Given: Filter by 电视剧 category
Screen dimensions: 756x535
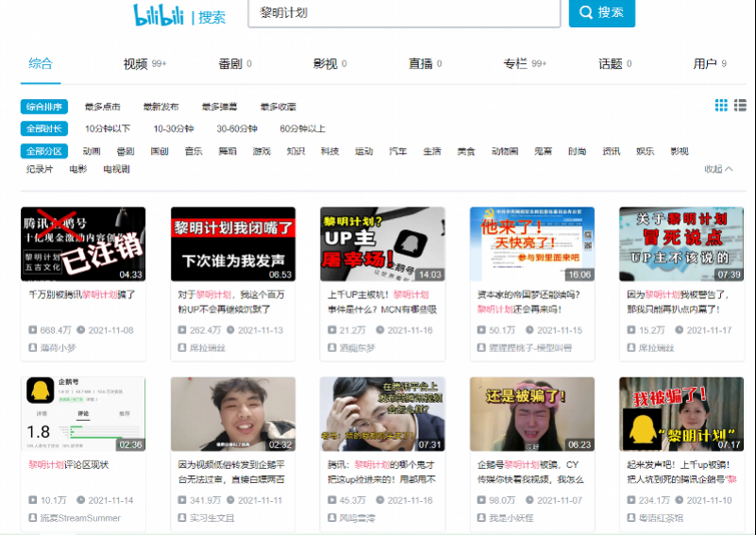Looking at the screenshot, I should pos(116,169).
